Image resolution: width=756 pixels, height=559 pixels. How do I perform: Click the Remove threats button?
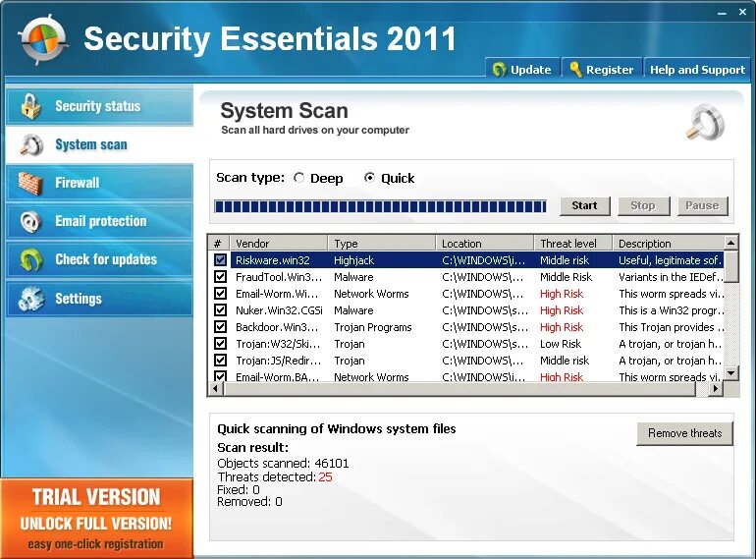tap(684, 433)
